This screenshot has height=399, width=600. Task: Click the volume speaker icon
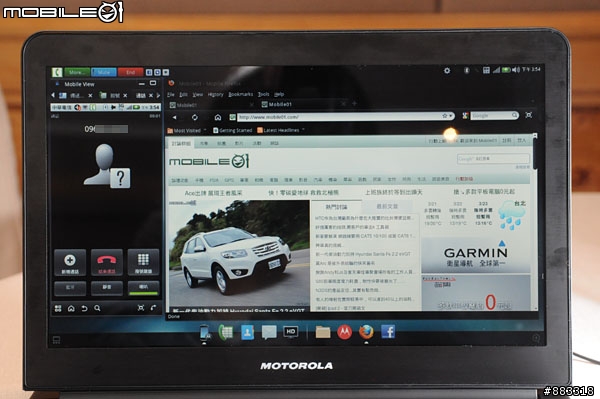point(515,70)
